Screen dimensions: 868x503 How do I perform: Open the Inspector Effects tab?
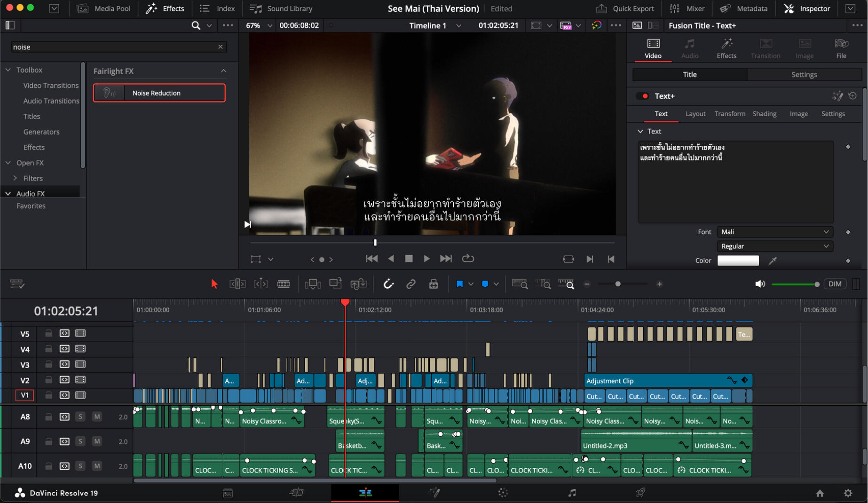[x=726, y=48]
